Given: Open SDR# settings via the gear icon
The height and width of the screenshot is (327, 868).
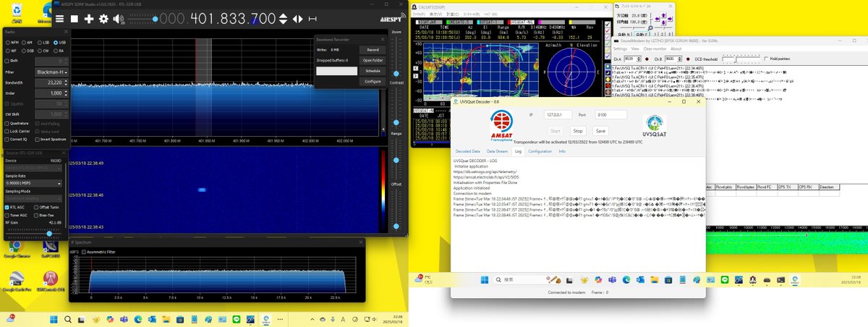Looking at the screenshot, I should coord(103,18).
